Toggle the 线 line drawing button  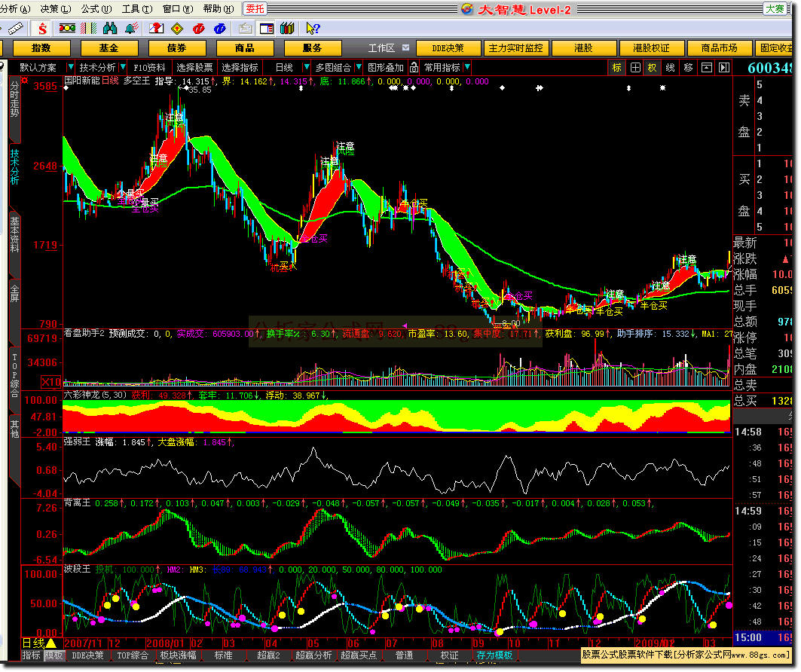[670, 67]
